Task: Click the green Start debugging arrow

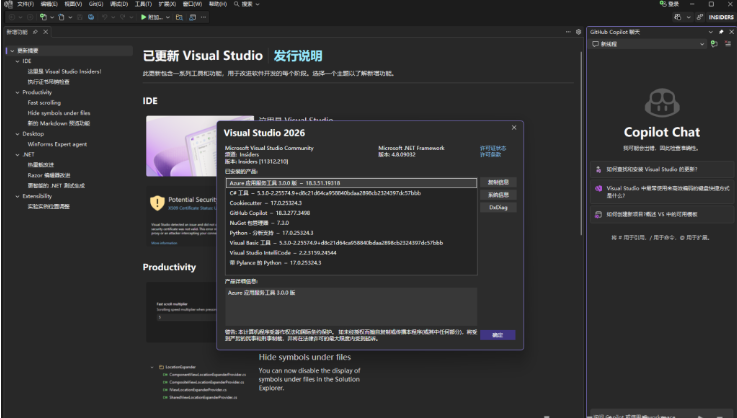Action: pyautogui.click(x=139, y=17)
